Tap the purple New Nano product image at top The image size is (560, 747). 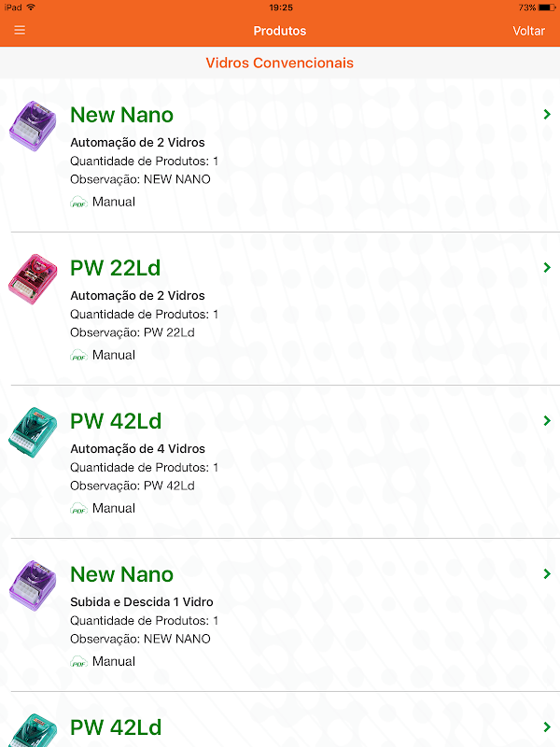click(33, 126)
